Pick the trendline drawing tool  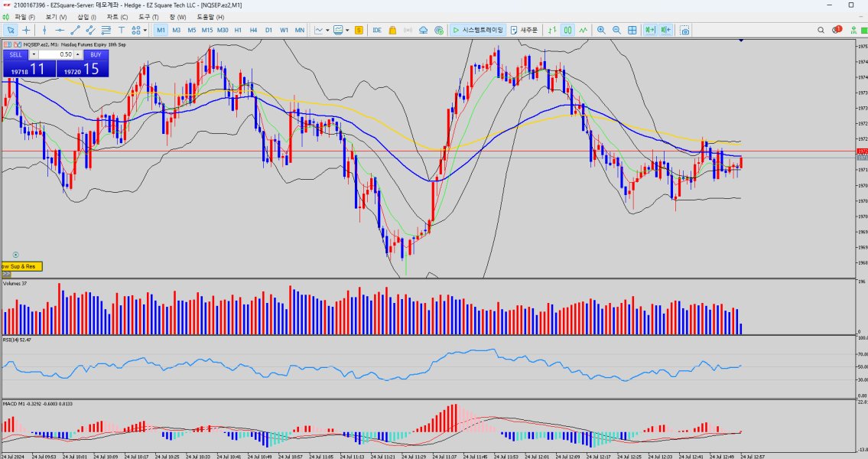75,30
